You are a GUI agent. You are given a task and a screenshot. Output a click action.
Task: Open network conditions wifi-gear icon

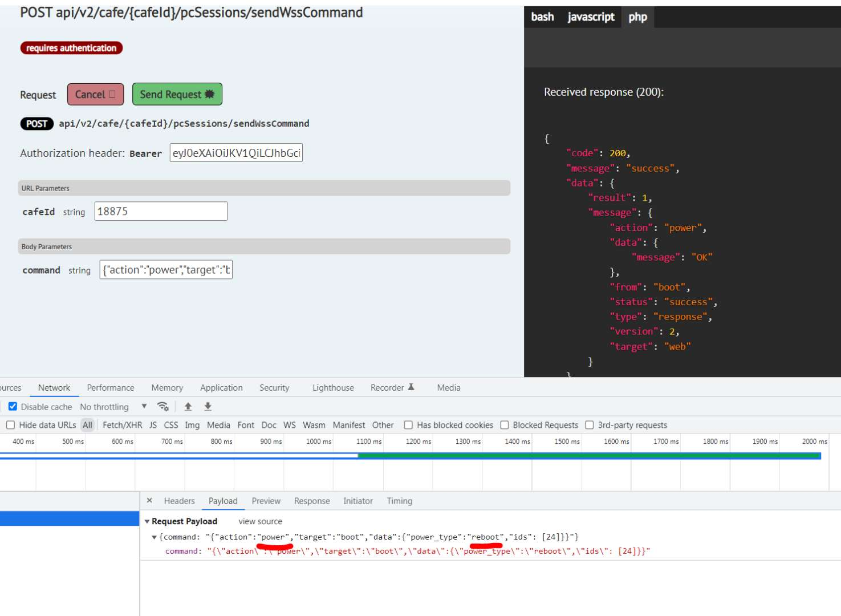coord(163,407)
